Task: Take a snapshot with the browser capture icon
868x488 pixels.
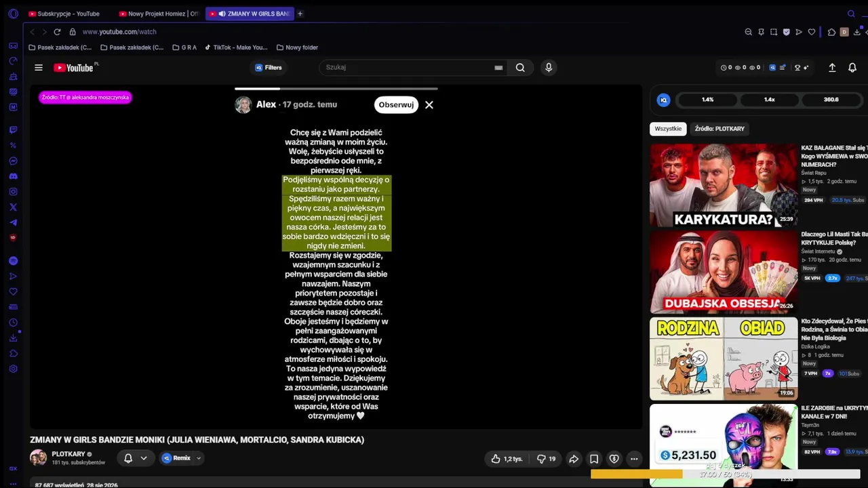Action: [x=774, y=32]
